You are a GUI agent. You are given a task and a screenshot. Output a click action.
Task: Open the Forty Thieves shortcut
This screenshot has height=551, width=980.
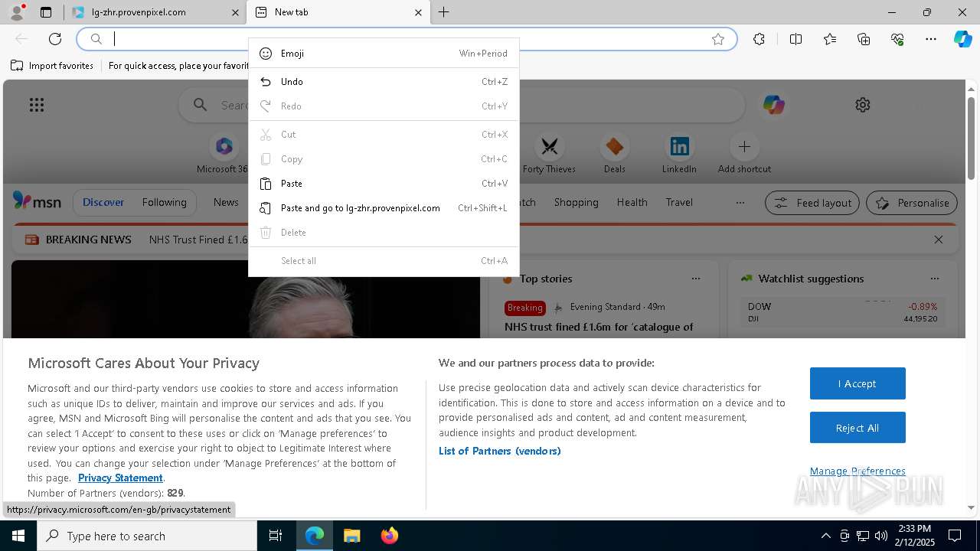[549, 155]
